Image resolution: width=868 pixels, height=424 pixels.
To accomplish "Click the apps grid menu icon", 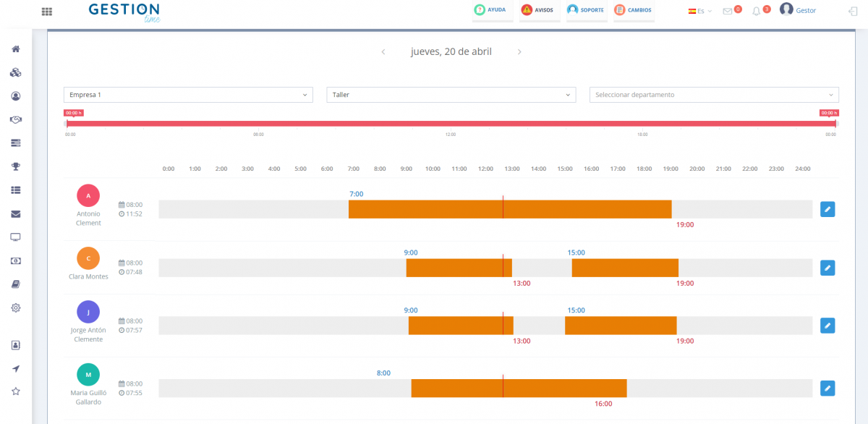I will coord(47,12).
